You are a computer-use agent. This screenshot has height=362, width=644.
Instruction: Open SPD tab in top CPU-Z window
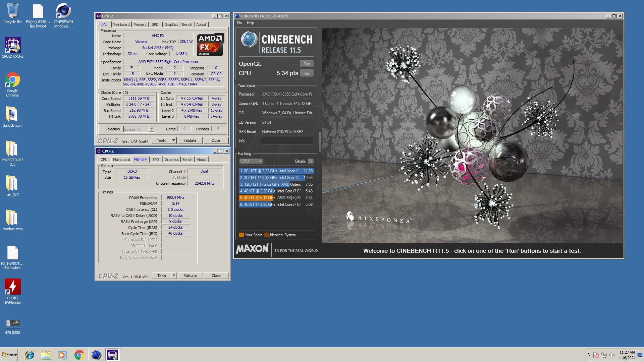[x=155, y=24]
